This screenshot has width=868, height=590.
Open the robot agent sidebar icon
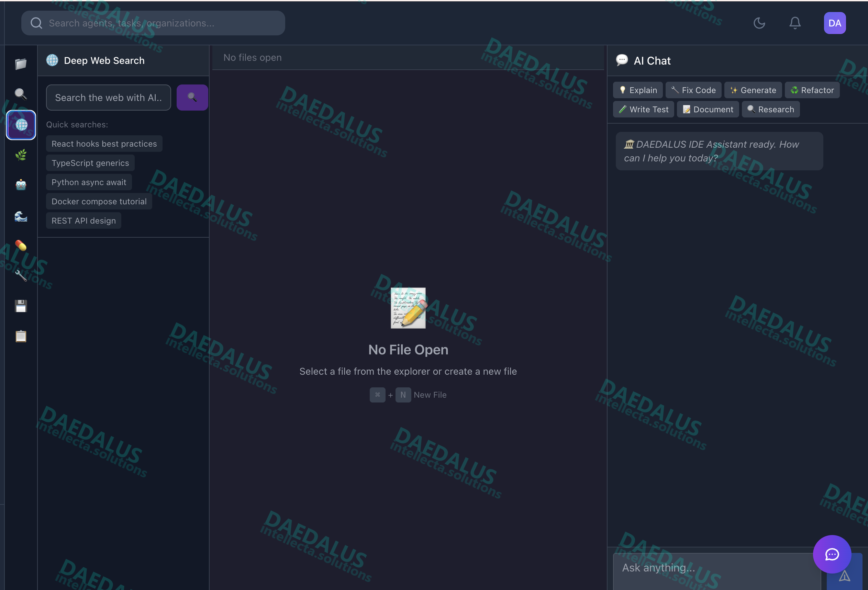tap(21, 185)
